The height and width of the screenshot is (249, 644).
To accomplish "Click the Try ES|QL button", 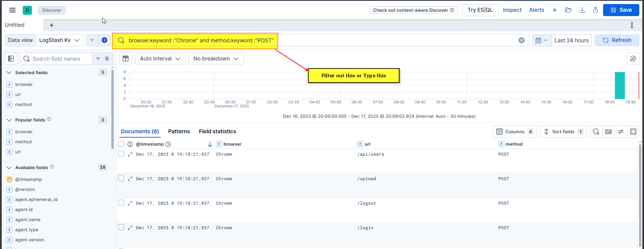I will point(480,10).
